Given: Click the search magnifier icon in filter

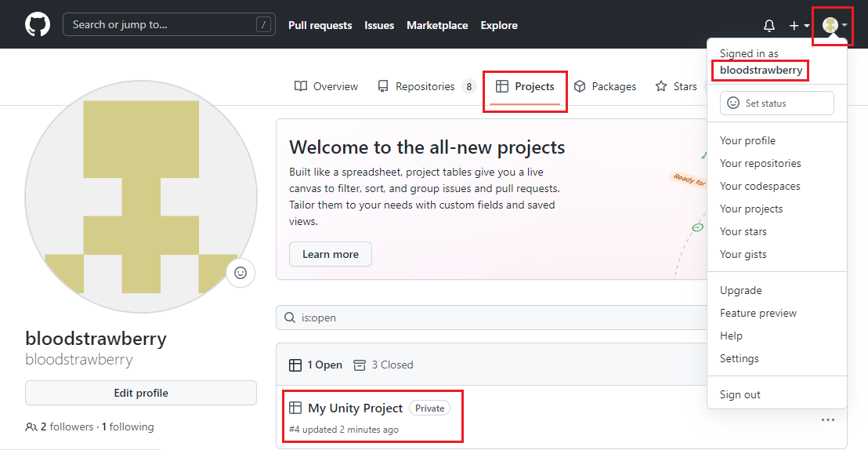Looking at the screenshot, I should [x=290, y=318].
